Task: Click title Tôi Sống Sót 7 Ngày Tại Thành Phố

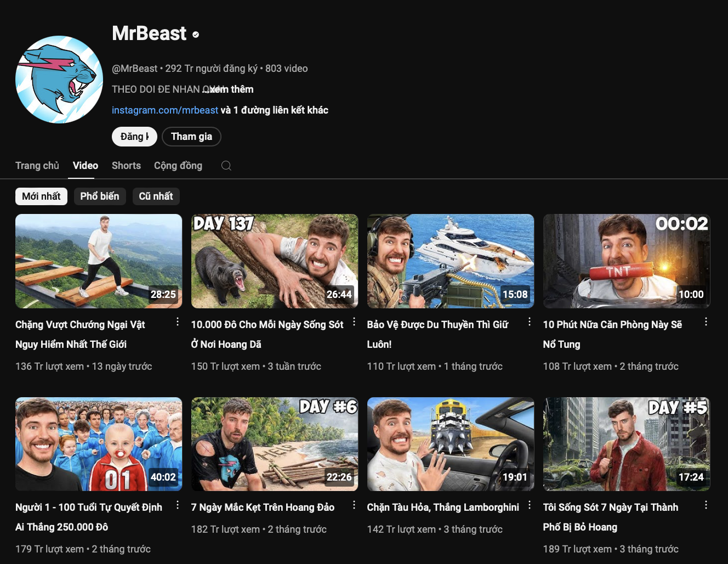Action: pyautogui.click(x=611, y=517)
